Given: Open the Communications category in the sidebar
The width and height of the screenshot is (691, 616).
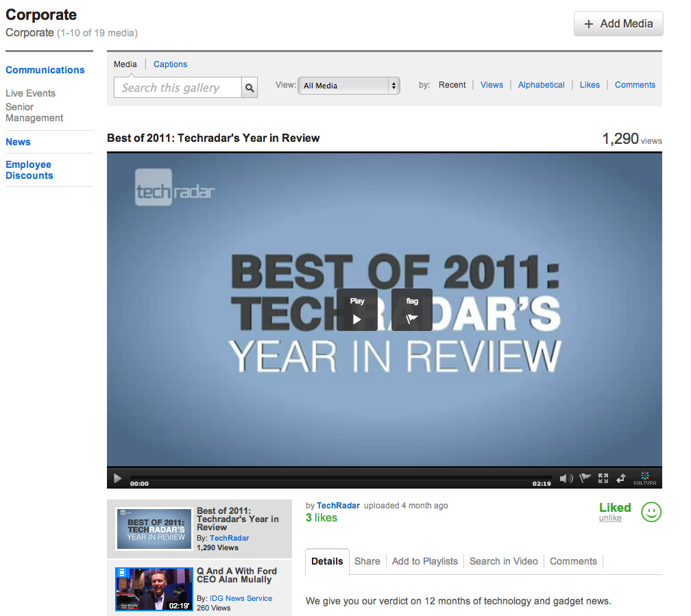Looking at the screenshot, I should click(45, 70).
